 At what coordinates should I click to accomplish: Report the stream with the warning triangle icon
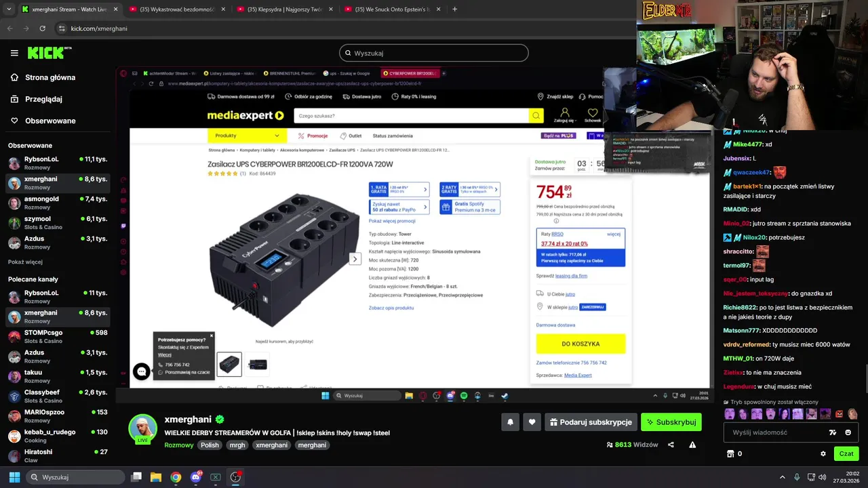tap(692, 445)
